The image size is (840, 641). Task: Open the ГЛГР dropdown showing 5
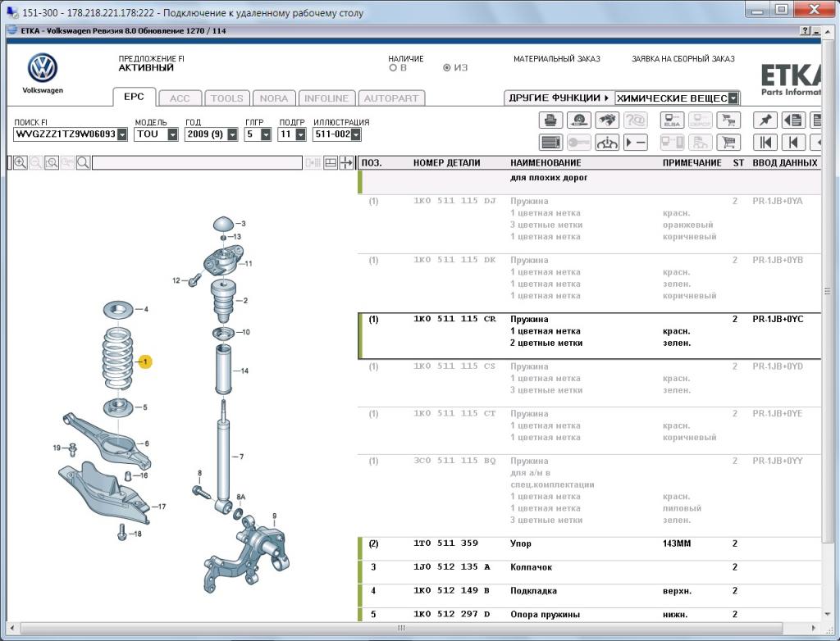coord(266,134)
